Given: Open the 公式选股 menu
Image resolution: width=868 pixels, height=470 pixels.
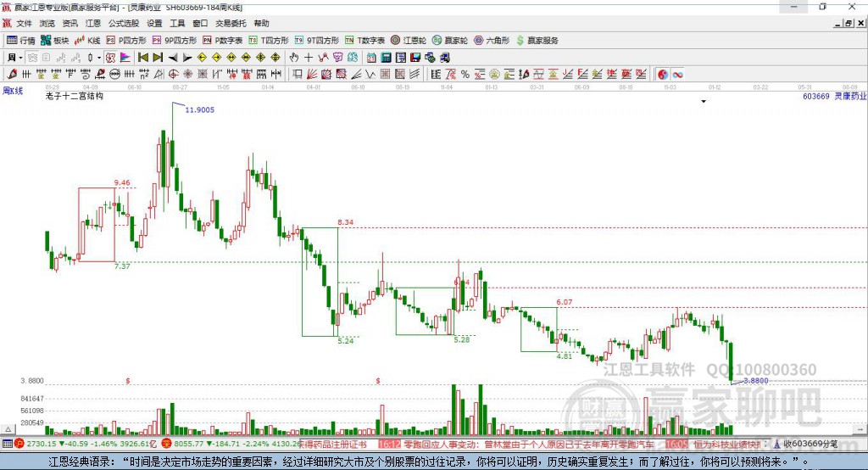Looking at the screenshot, I should pos(124,23).
